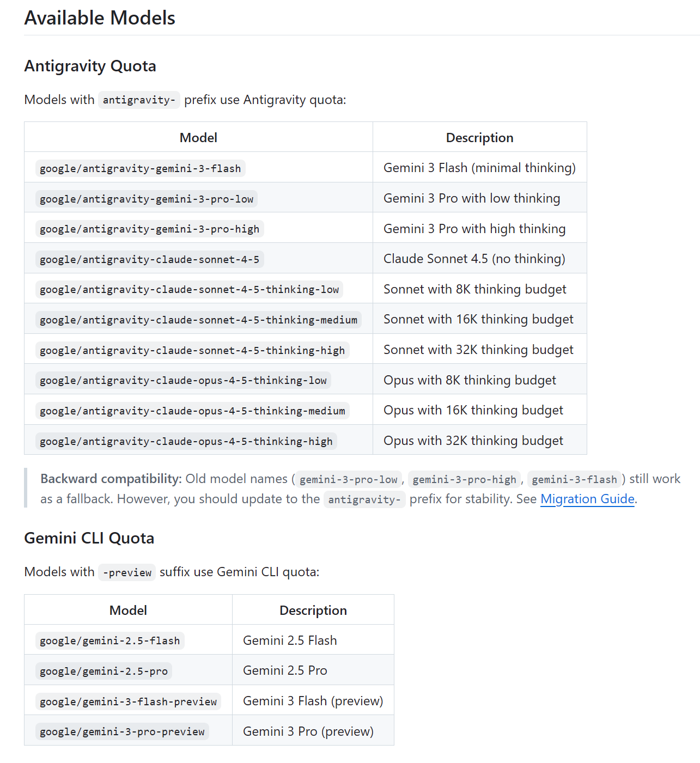700x763 pixels.
Task: Click the Gemini CLI Quota heading
Action: (x=89, y=538)
